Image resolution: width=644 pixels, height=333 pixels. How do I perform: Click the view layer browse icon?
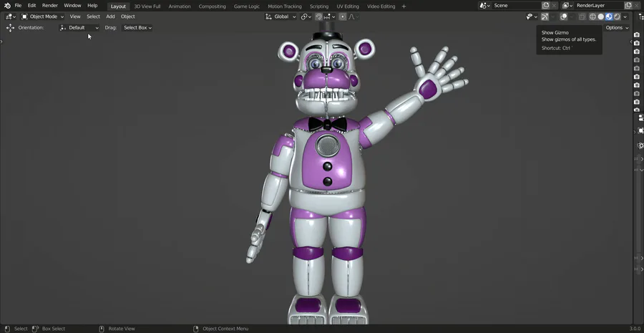click(x=567, y=6)
